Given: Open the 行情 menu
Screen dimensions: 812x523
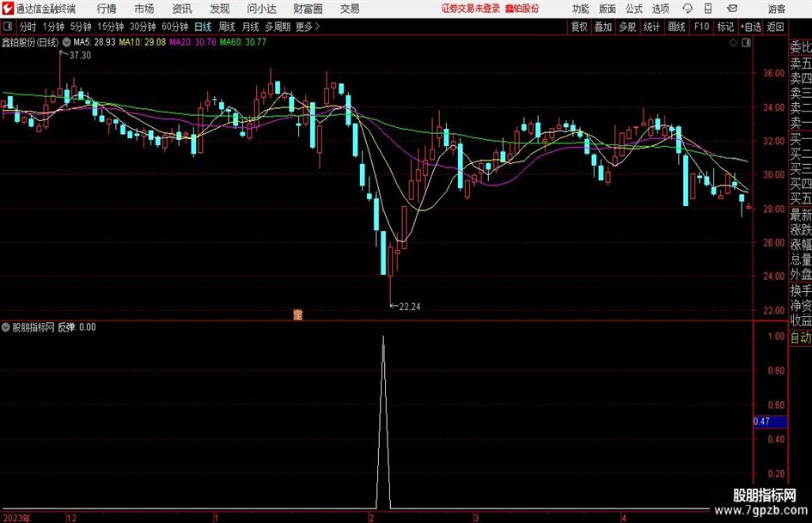Looking at the screenshot, I should coord(107,9).
